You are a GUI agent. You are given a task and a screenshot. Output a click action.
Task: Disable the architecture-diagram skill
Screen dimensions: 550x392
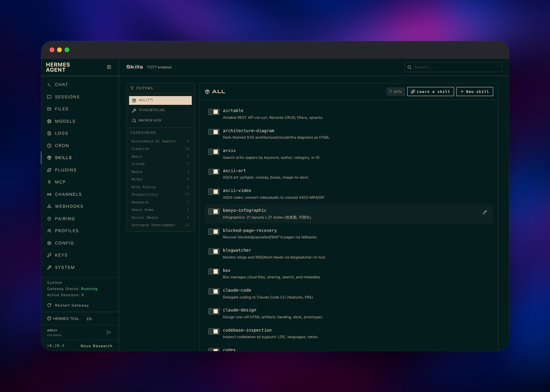(x=214, y=132)
